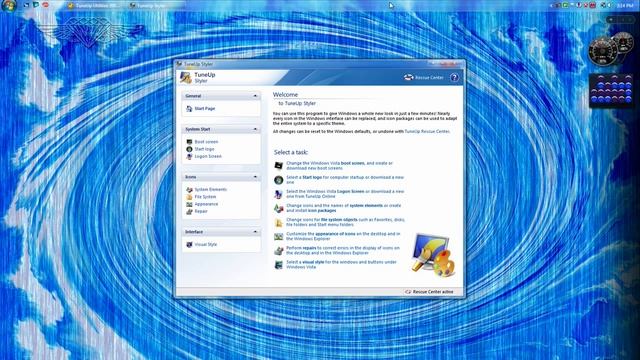
Task: Click the visual style task icon in the main pane
Action: 279,265
